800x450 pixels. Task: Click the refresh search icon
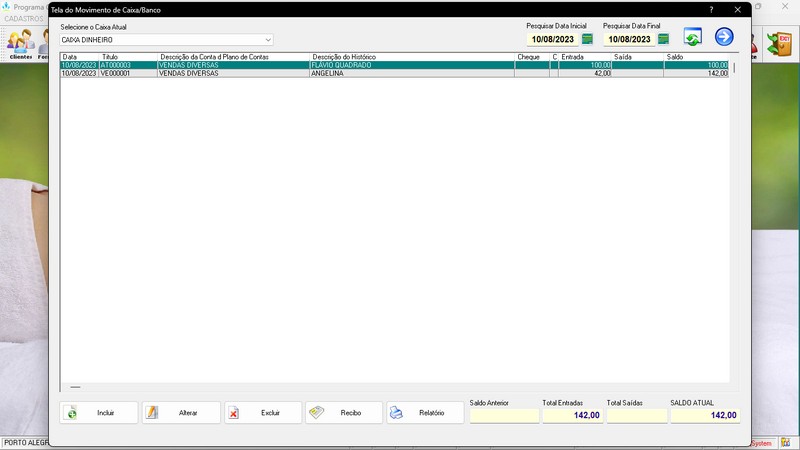pyautogui.click(x=692, y=37)
